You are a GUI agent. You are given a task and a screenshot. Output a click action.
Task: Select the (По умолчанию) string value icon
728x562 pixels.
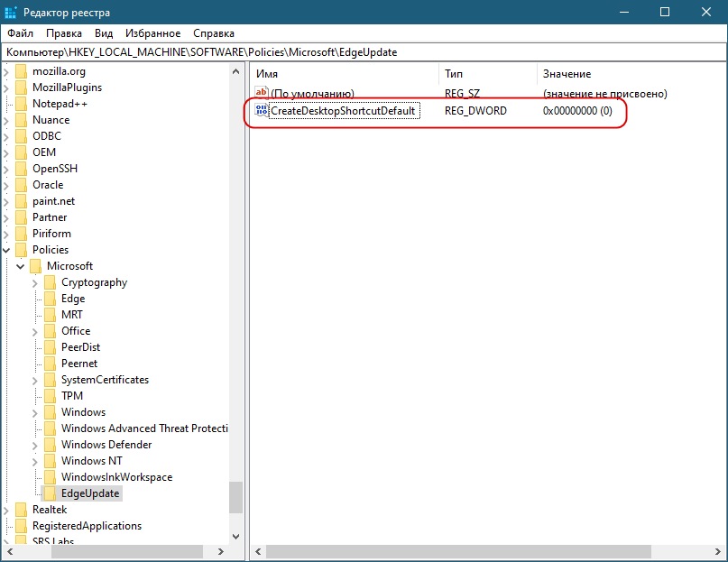[x=262, y=93]
